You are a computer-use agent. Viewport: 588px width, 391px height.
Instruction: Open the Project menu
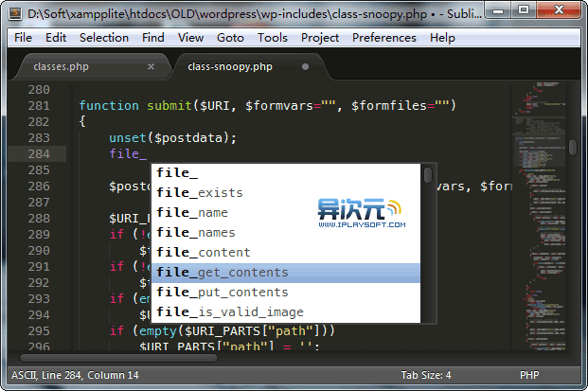pyautogui.click(x=321, y=38)
